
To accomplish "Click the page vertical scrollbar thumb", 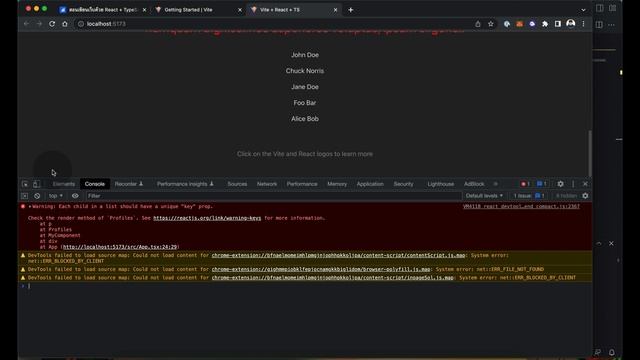I will 589,153.
